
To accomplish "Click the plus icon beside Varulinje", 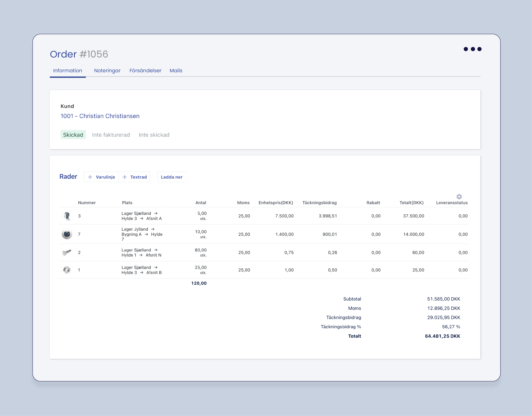I will (90, 177).
